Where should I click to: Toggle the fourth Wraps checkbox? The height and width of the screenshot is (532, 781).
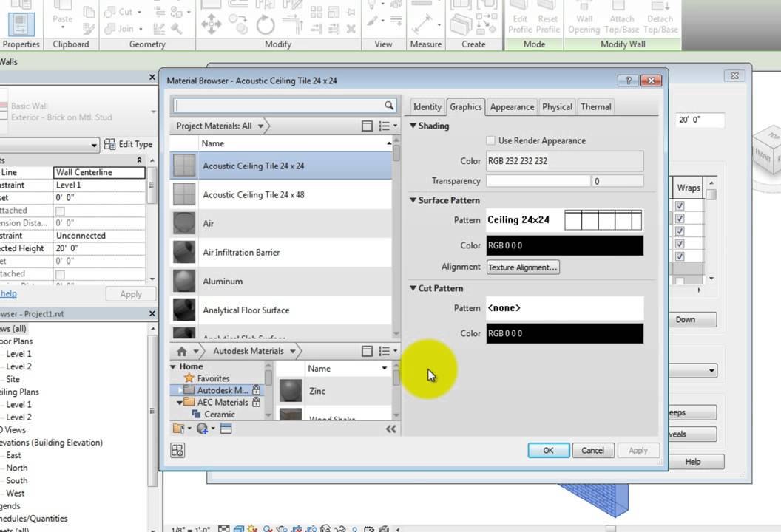tap(680, 243)
